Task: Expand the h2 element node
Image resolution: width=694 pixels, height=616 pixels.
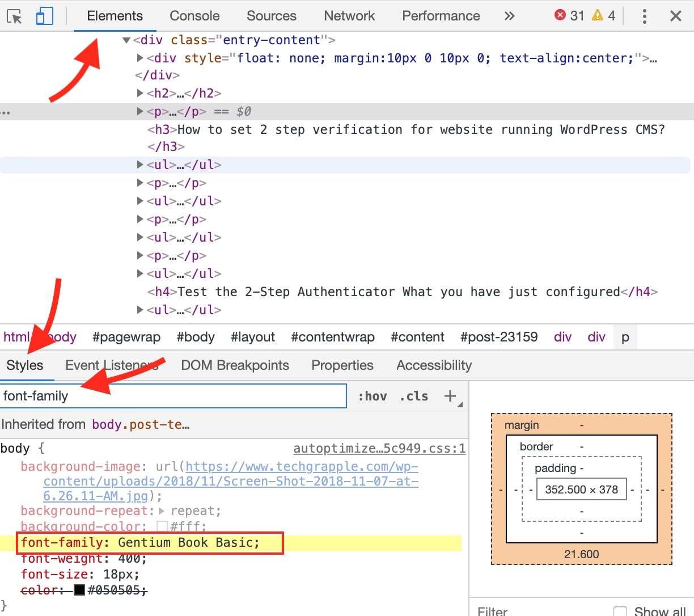Action: 140,93
